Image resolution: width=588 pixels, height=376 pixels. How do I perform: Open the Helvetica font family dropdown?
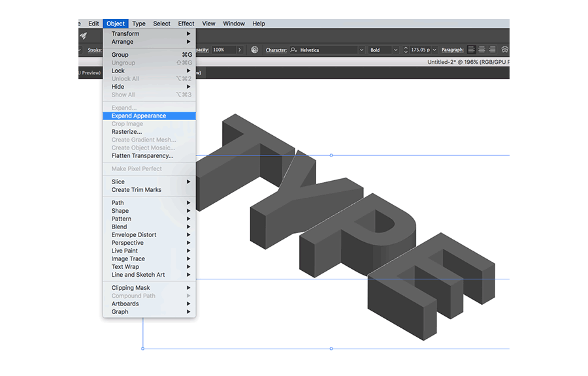point(361,50)
